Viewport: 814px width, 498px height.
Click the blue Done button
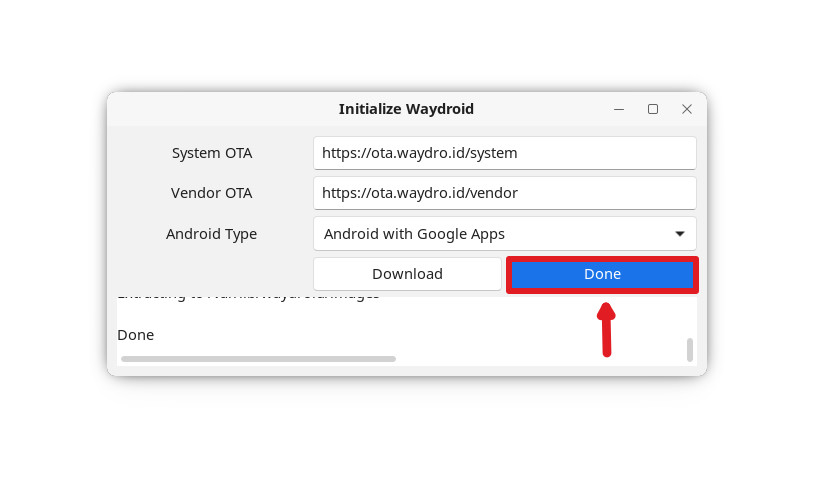[602, 274]
